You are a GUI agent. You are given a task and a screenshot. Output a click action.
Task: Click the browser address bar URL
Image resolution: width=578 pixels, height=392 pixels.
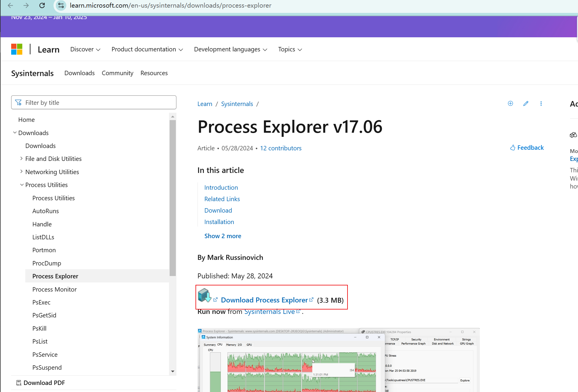[171, 6]
